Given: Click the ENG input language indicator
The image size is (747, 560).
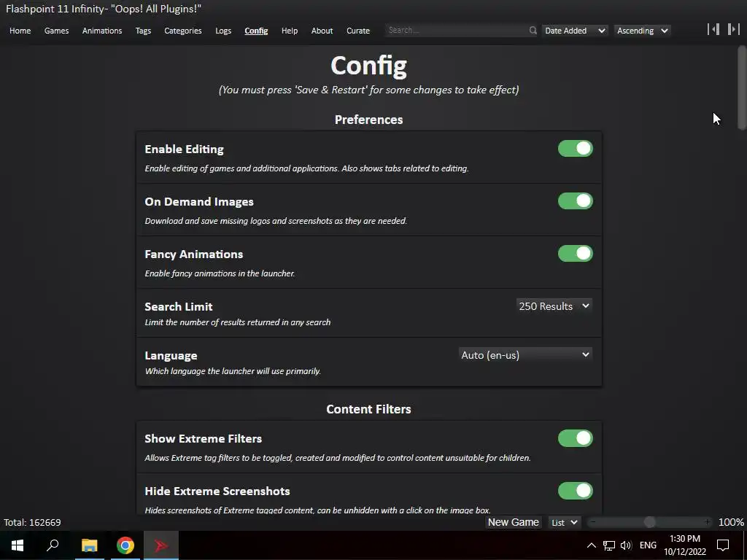Looking at the screenshot, I should point(648,545).
